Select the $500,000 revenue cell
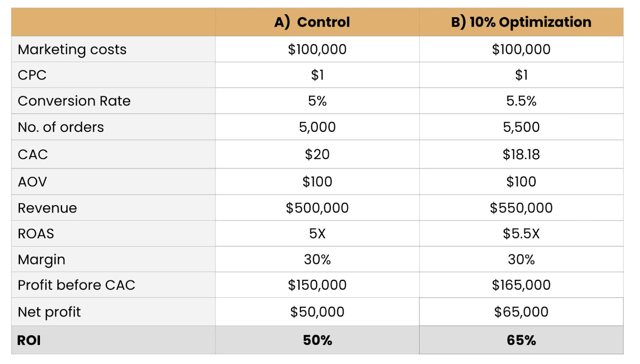Image resolution: width=640 pixels, height=364 pixels. pyautogui.click(x=317, y=208)
